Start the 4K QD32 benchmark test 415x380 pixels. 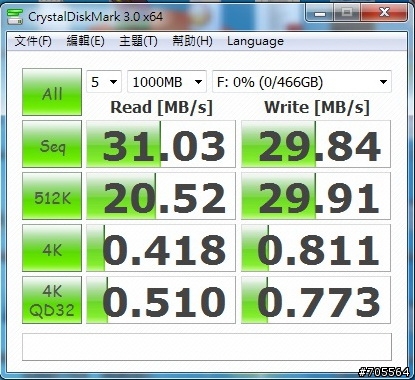point(52,300)
